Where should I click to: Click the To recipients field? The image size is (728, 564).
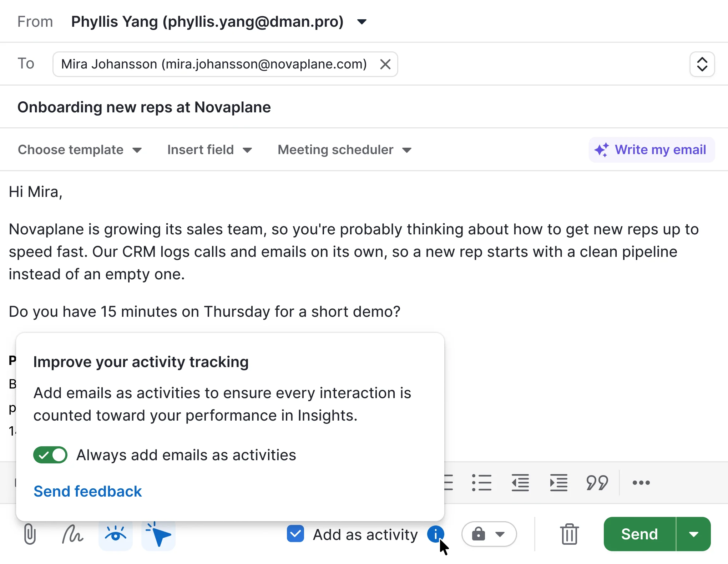(x=364, y=64)
